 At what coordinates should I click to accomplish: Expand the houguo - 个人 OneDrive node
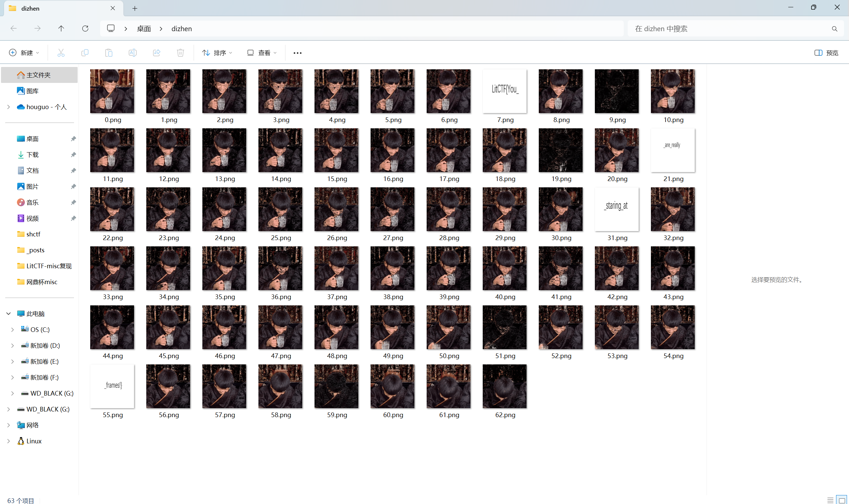point(9,107)
